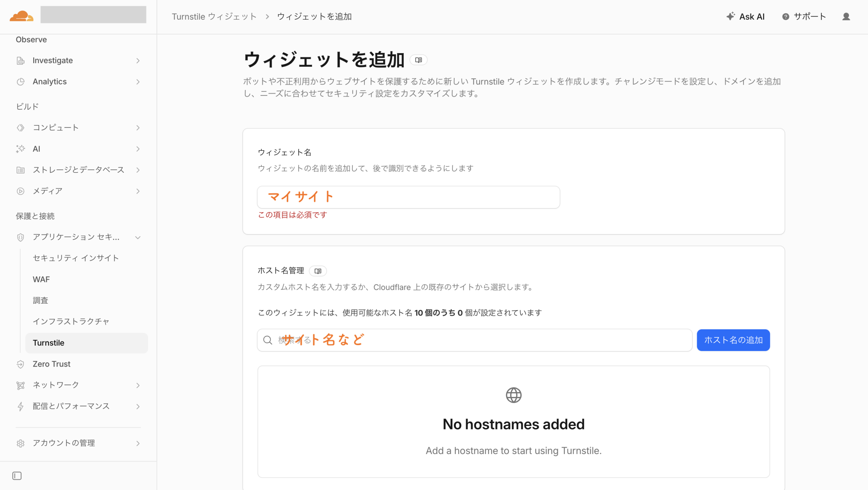Viewport: 868px width, 490px height.
Task: Click the メディア play icon
Action: coord(21,191)
